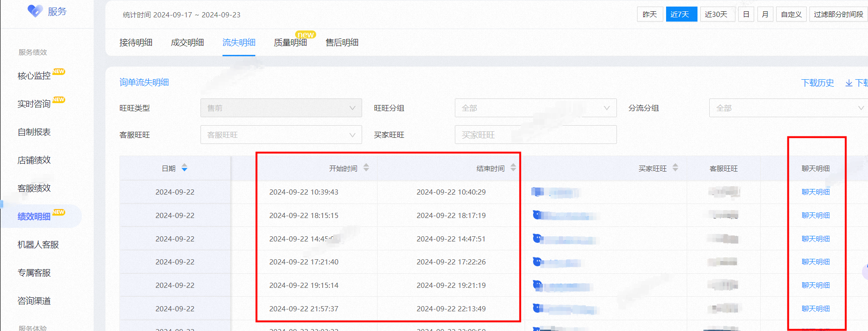This screenshot has width=868, height=331.
Task: Focus the 买家旺旺 input field
Action: point(535,135)
